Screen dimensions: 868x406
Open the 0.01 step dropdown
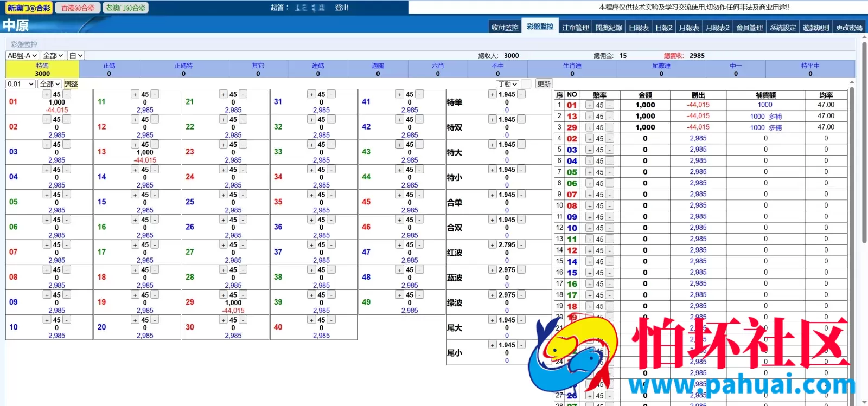click(21, 84)
